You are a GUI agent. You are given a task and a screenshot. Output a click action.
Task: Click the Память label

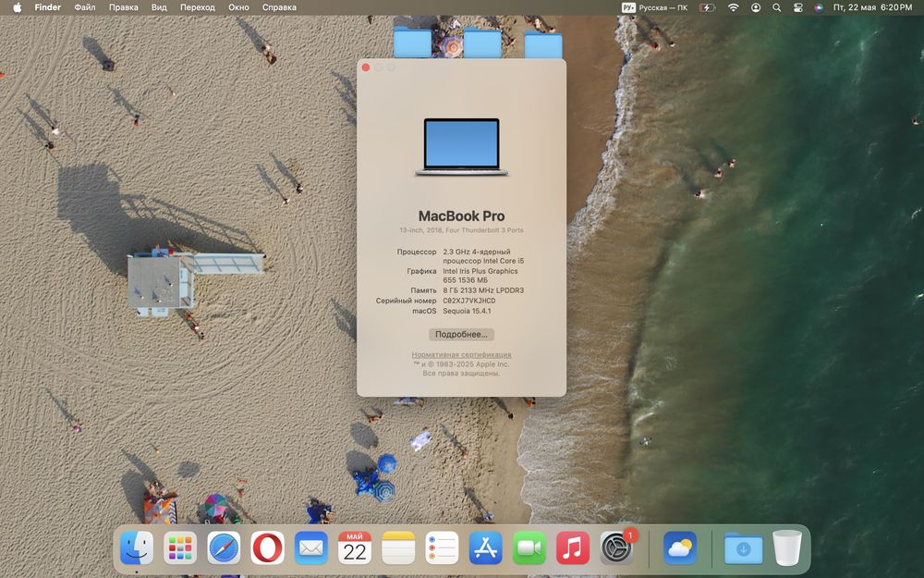(x=424, y=290)
